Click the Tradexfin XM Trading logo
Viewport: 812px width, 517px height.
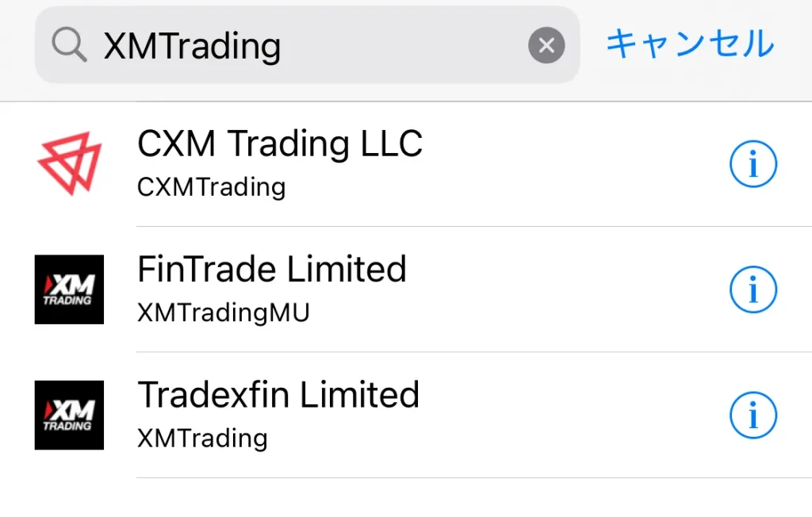click(x=68, y=415)
